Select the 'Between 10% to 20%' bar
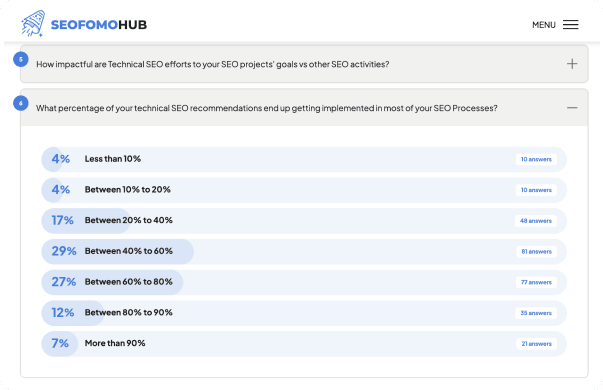 304,190
